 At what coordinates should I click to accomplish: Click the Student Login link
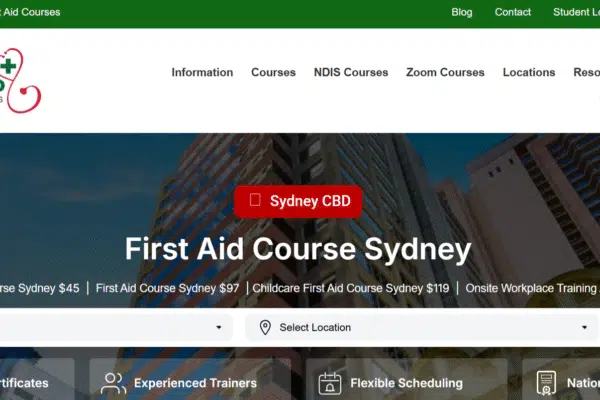click(x=576, y=12)
